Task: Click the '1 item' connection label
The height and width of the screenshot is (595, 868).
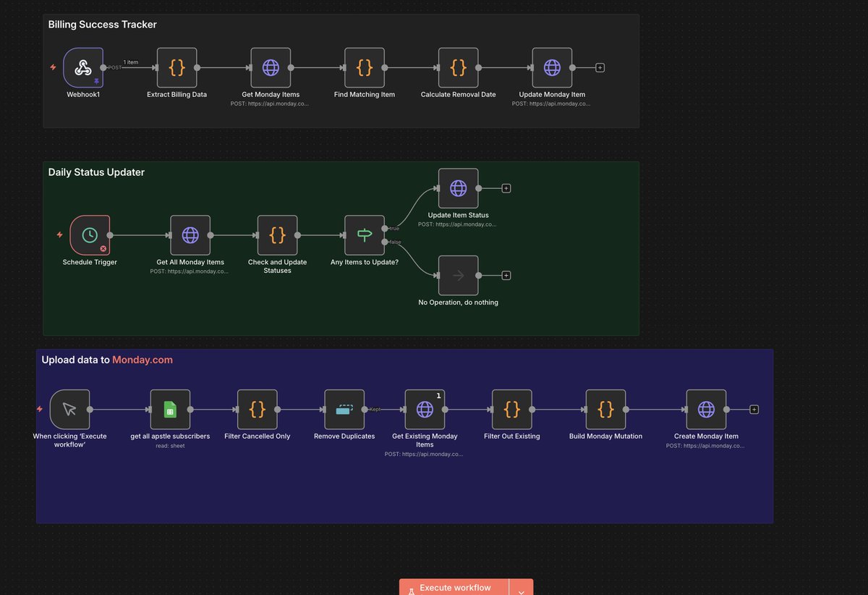Action: pos(131,62)
